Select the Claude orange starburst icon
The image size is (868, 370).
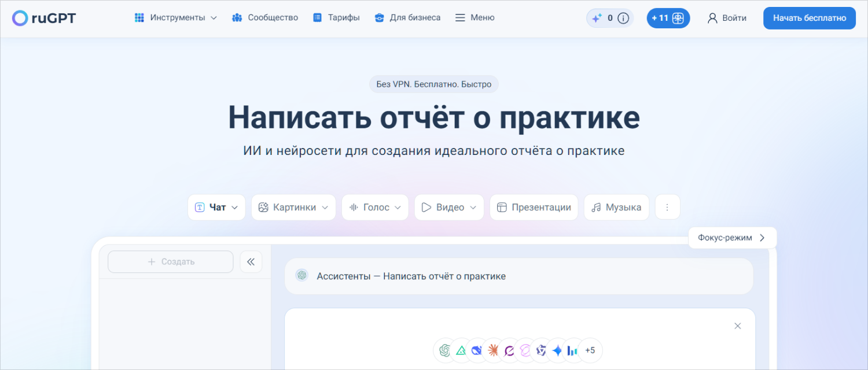(x=494, y=350)
